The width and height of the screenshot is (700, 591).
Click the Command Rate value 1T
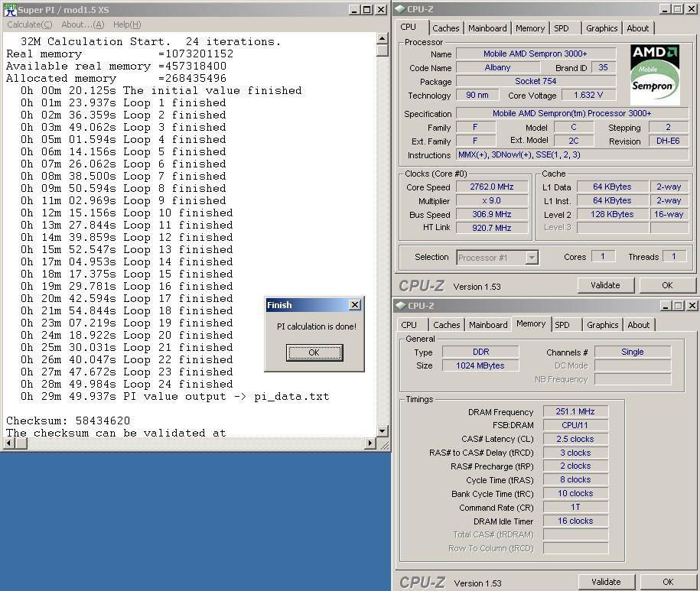tap(575, 507)
